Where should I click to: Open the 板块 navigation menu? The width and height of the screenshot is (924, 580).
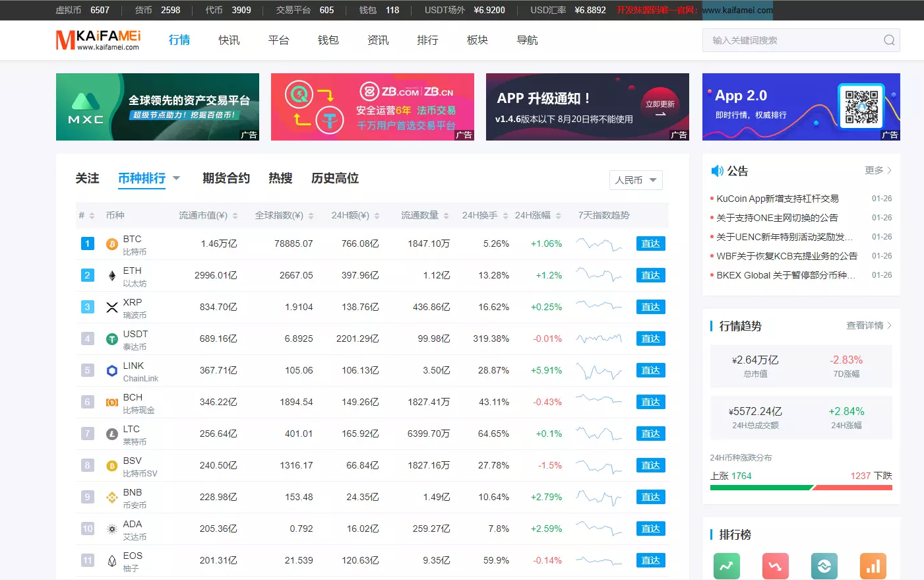coord(477,40)
